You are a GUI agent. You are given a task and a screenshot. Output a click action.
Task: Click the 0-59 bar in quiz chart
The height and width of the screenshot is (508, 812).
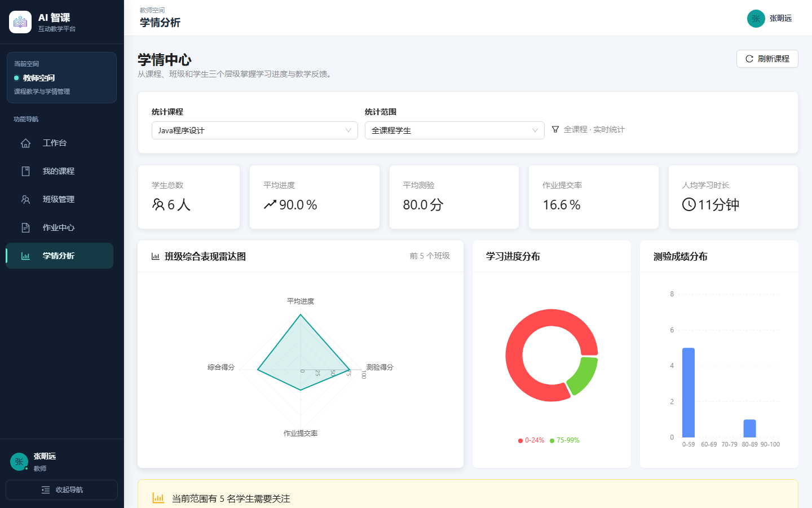pyautogui.click(x=689, y=393)
